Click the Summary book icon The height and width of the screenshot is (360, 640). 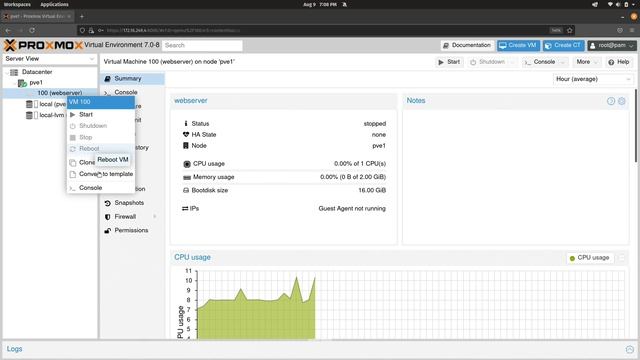(107, 79)
